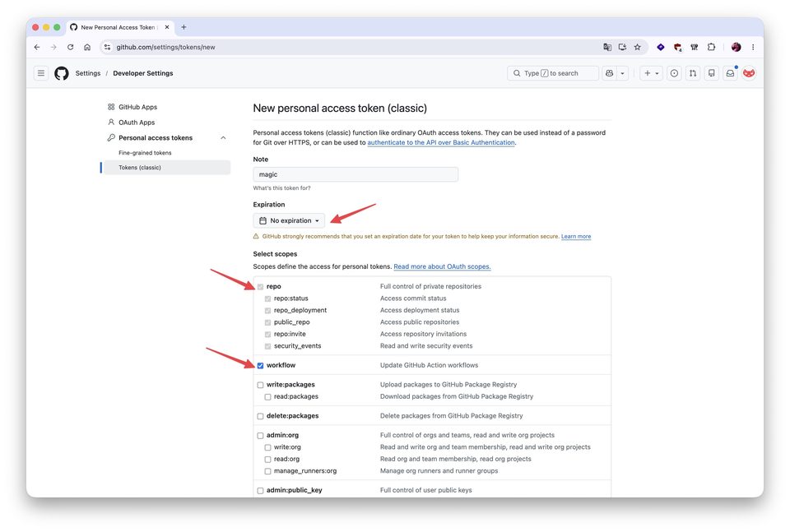View site information icon in address bar
Viewport: 790px width, 532px height.
(x=107, y=48)
